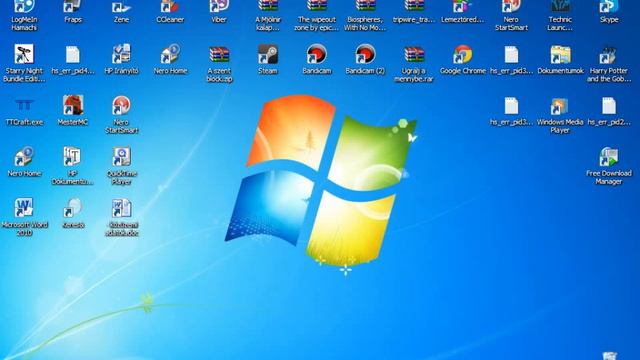Select the Keresés shortcut
The height and width of the screenshot is (360, 640).
[73, 213]
